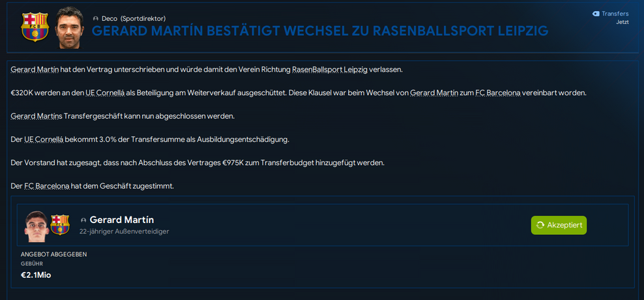Click the circular arrows icon on the Akzeptiert button
This screenshot has height=300, width=644.
coord(540,225)
